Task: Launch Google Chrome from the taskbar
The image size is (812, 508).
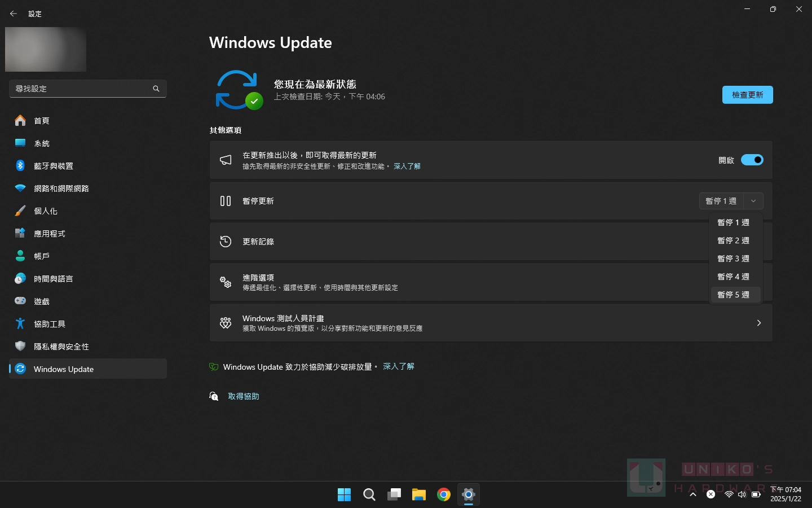Action: pos(444,495)
